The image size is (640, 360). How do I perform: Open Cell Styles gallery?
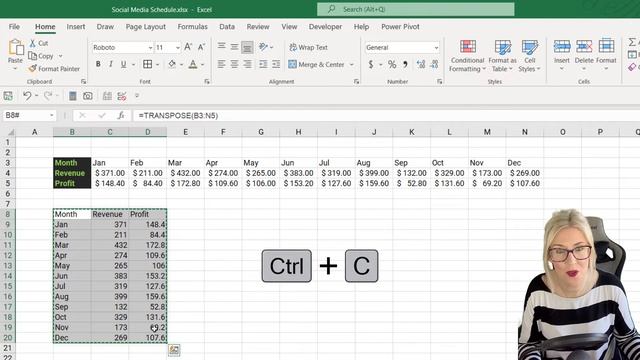[529, 56]
